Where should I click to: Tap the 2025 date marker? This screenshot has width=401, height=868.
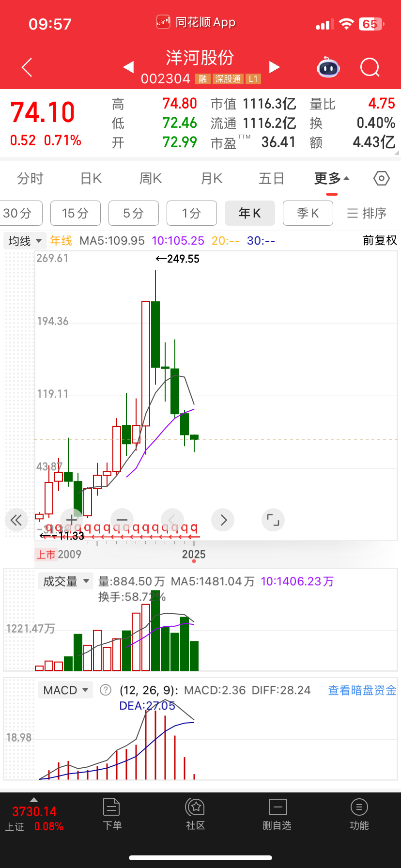click(194, 554)
